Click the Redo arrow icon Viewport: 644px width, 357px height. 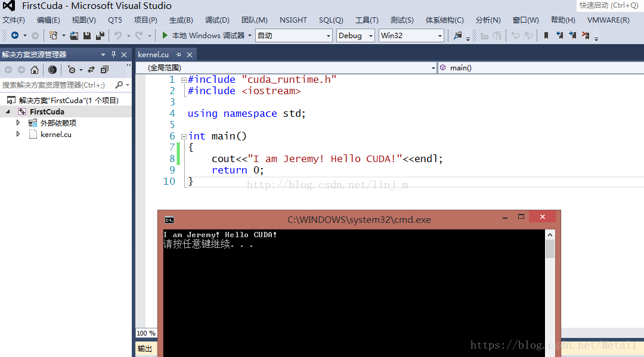(139, 36)
